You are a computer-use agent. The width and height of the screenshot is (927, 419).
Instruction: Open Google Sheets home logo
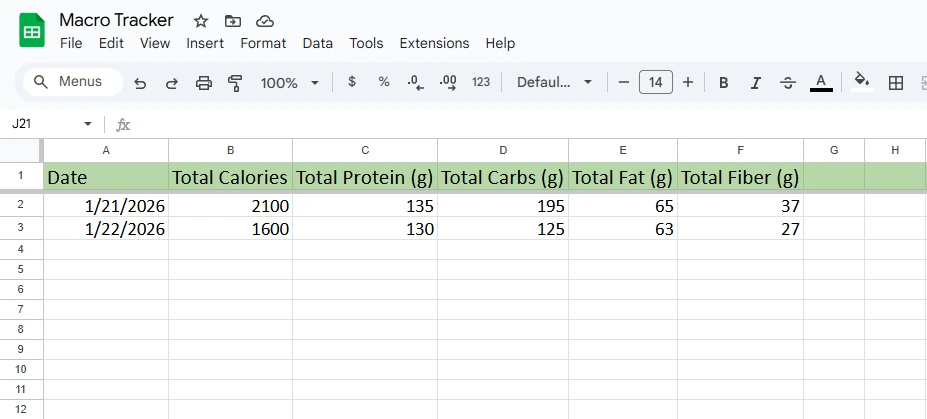(x=33, y=31)
